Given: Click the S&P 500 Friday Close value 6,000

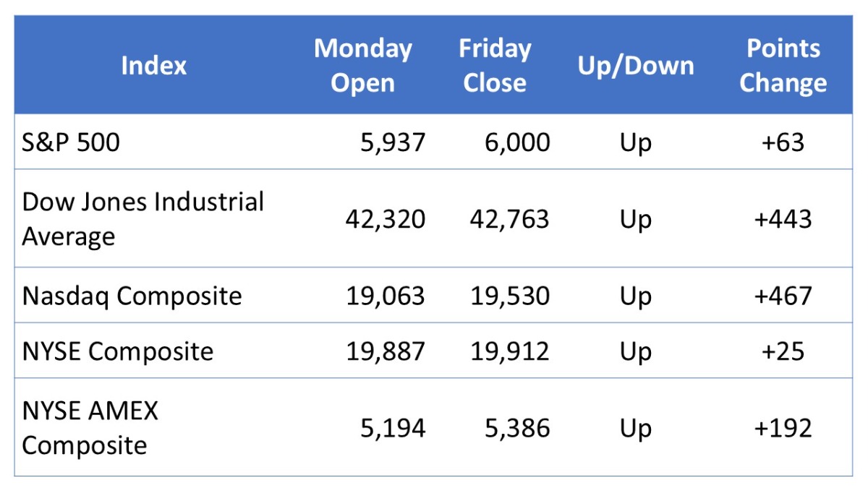Looking at the screenshot, I should coord(517,142).
